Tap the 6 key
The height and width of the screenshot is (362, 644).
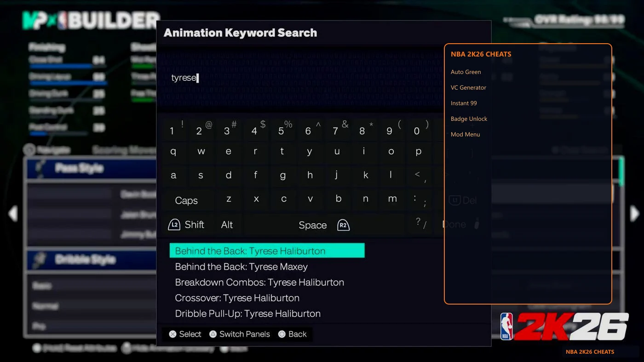click(x=310, y=130)
